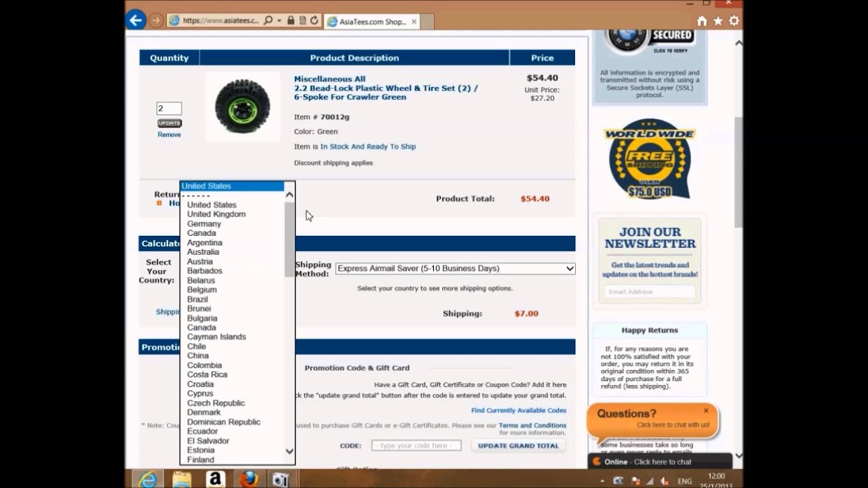Click the Worldwide Free Shipping badge
The image size is (868, 488).
click(x=650, y=159)
